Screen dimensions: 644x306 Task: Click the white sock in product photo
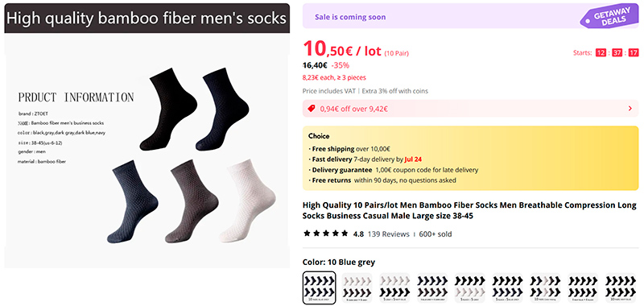[x=247, y=201]
